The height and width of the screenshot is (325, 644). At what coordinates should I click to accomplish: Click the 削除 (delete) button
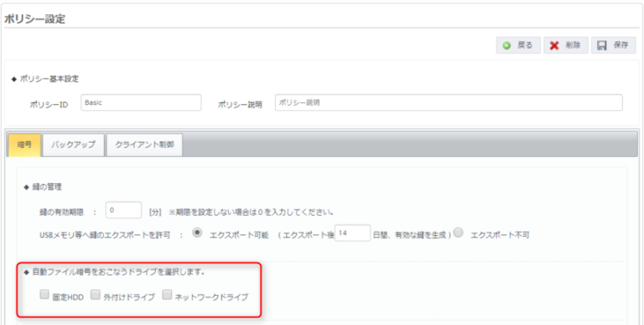[566, 45]
